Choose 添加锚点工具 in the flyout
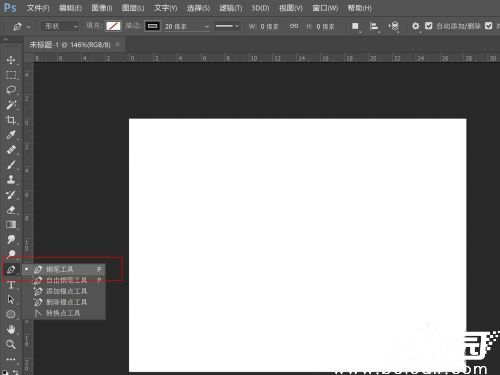 click(64, 291)
